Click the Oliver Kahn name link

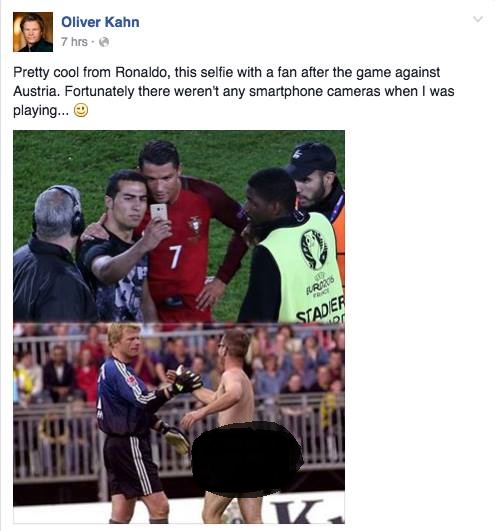(x=100, y=22)
